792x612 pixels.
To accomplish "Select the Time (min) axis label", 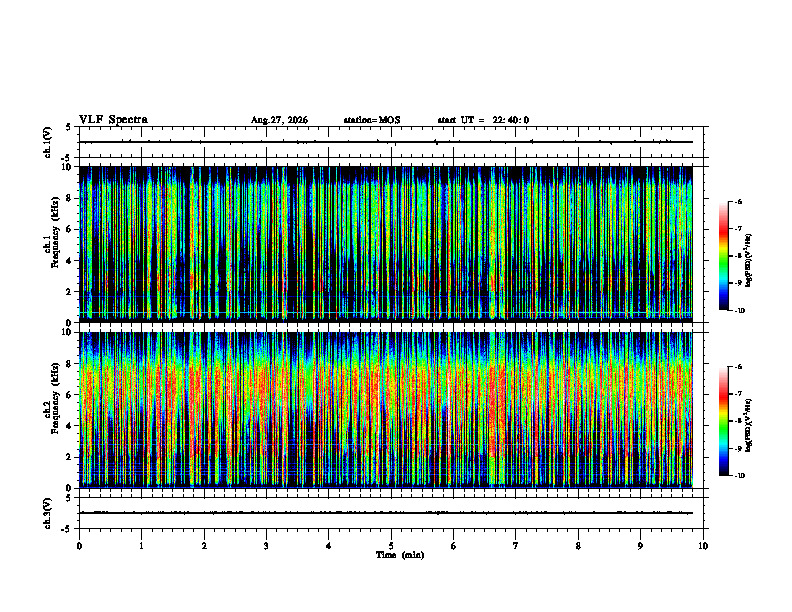I will (x=400, y=555).
